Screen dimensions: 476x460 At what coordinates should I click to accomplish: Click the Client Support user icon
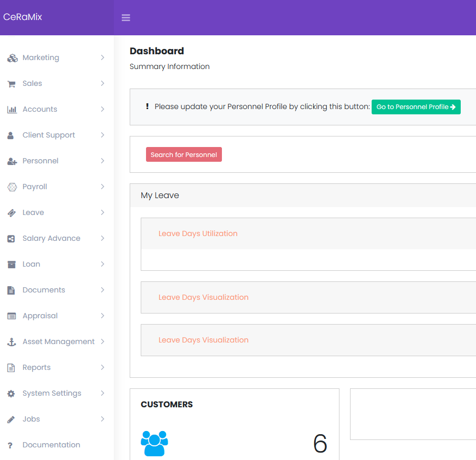point(11,135)
